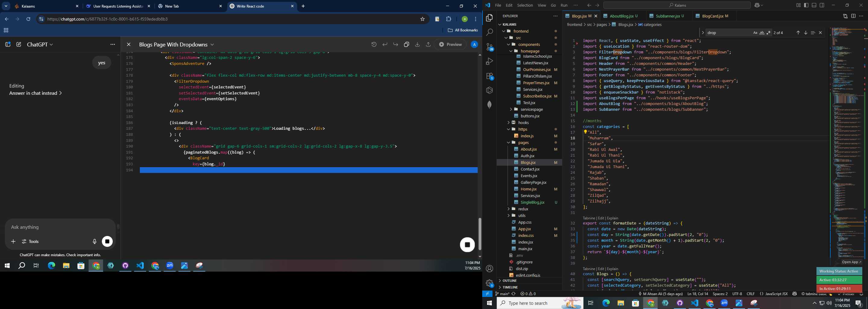Copy the canvas code in ChatGPT
This screenshot has height=309, width=868.
(x=406, y=45)
